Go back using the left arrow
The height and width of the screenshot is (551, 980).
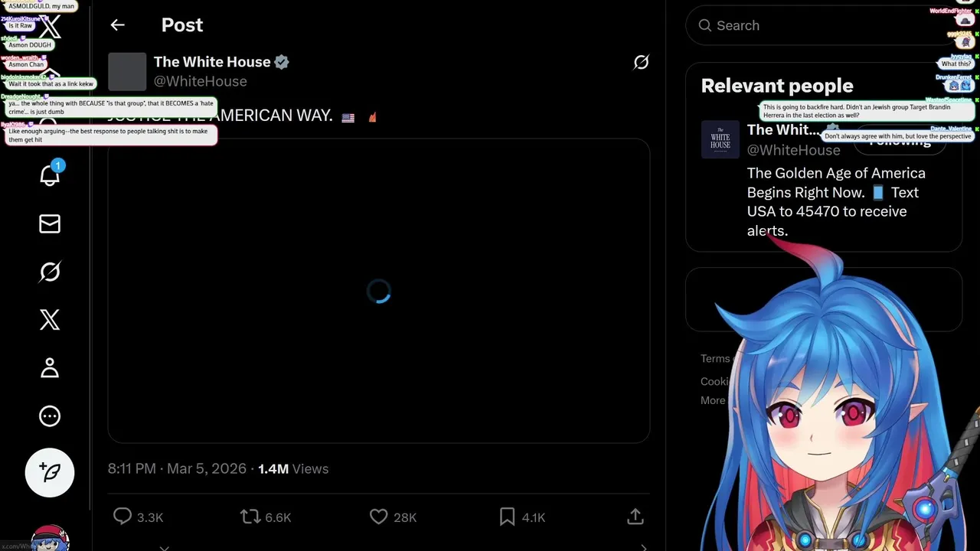click(117, 25)
